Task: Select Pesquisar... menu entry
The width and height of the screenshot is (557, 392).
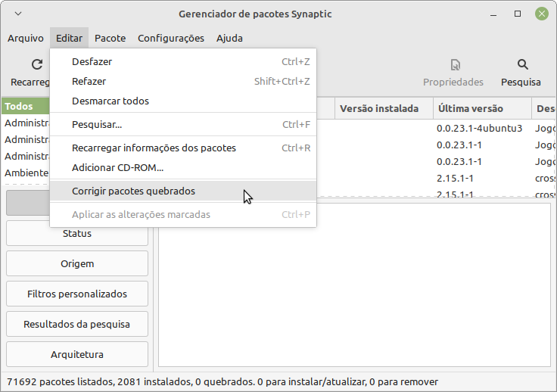Action: tap(183, 124)
